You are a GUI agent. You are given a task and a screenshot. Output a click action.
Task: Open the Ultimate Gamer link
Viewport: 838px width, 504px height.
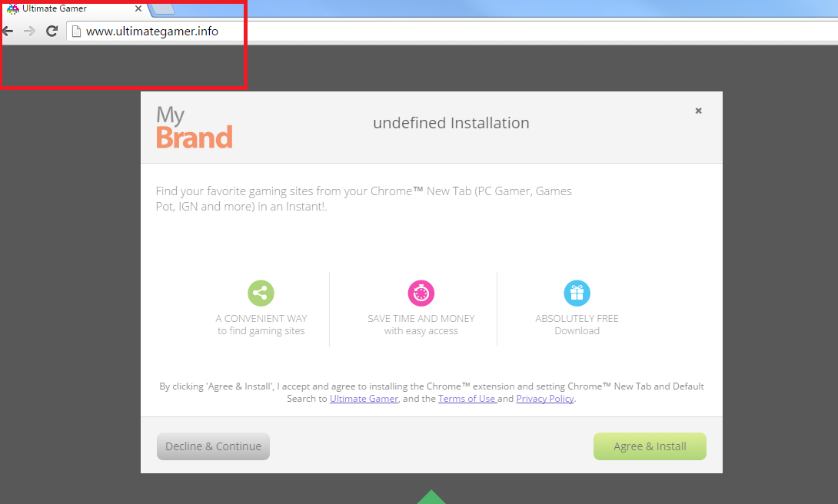364,399
